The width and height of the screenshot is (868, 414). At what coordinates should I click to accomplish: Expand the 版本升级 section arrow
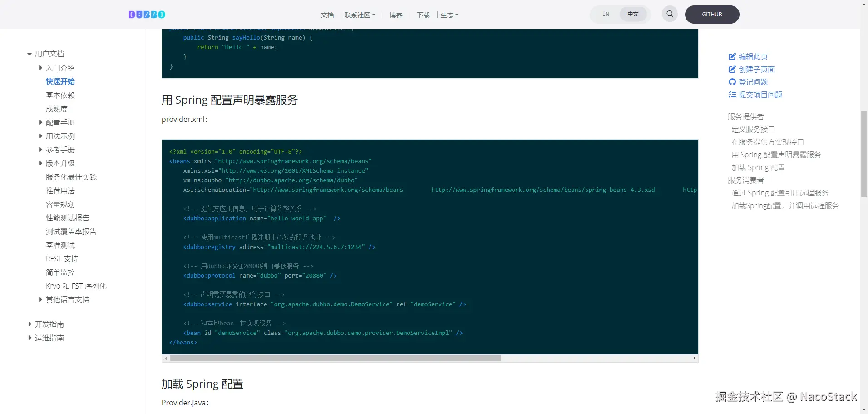coord(41,163)
